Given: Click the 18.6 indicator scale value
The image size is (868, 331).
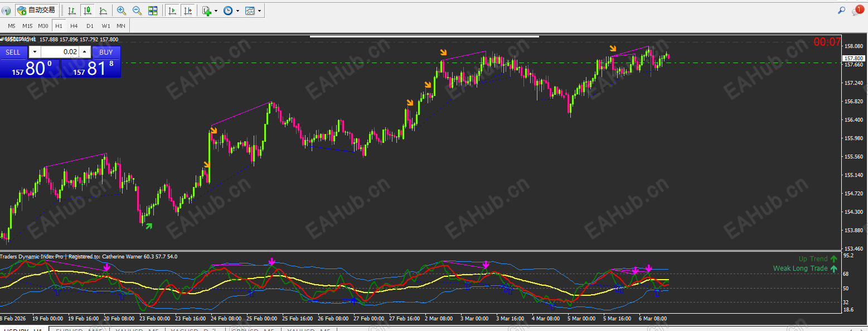Looking at the screenshot, I should click(850, 309).
